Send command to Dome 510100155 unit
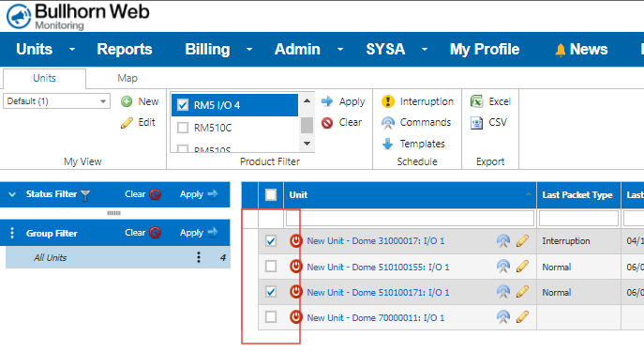 503,267
